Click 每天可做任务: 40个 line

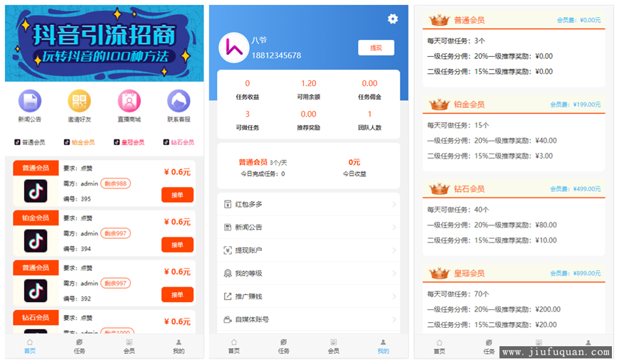[458, 210]
